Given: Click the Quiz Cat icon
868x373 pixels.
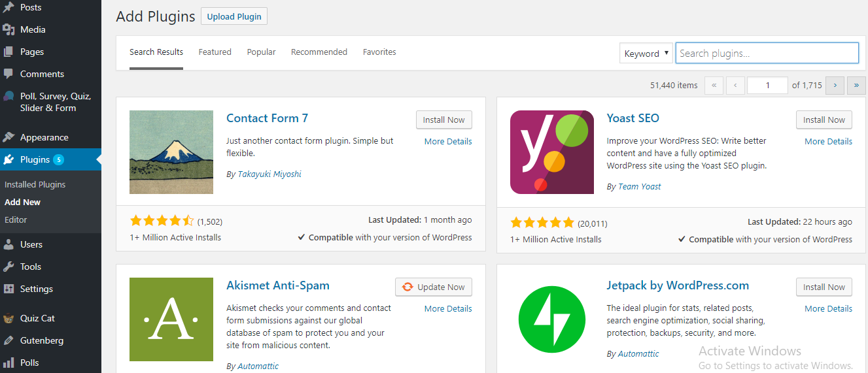Looking at the screenshot, I should (x=9, y=318).
